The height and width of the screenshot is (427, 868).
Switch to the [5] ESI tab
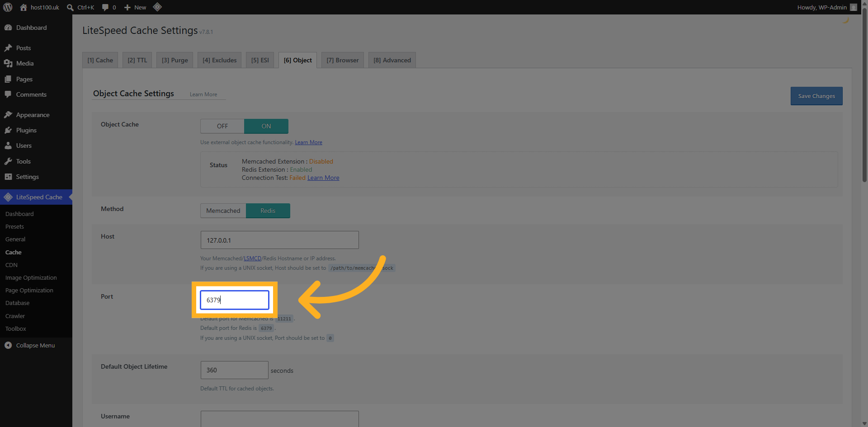click(x=260, y=60)
